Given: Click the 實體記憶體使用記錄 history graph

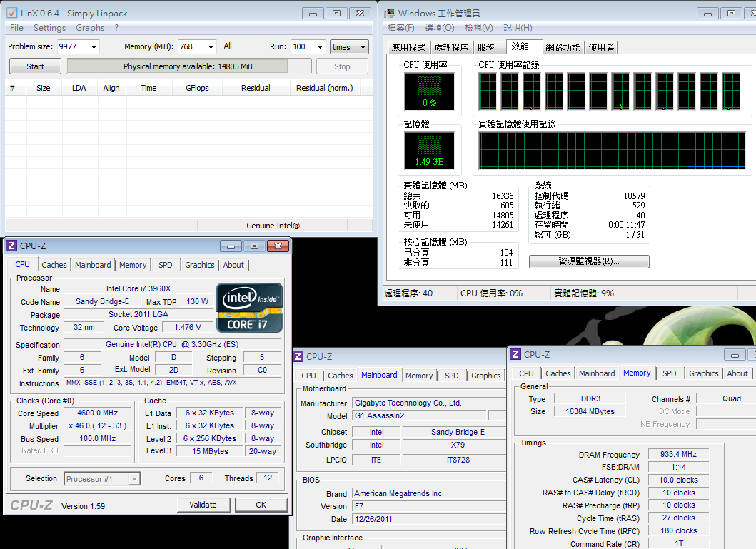Looking at the screenshot, I should click(612, 151).
